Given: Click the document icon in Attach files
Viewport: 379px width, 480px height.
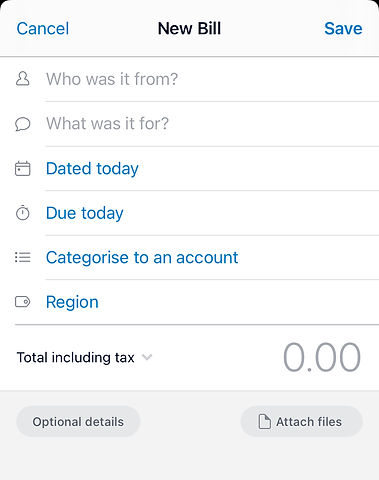Looking at the screenshot, I should tap(265, 422).
